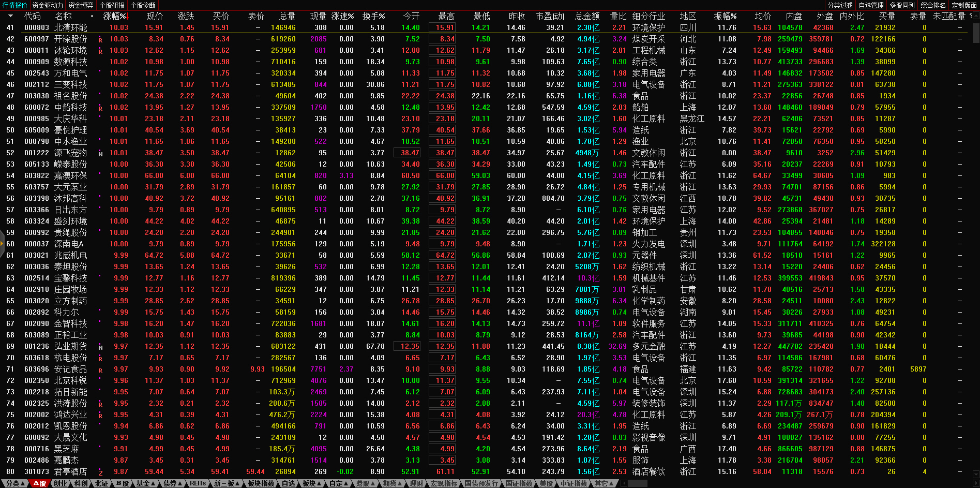Click the Z marker next to 君亭酒店
The width and height of the screenshot is (980, 488).
coord(100,472)
